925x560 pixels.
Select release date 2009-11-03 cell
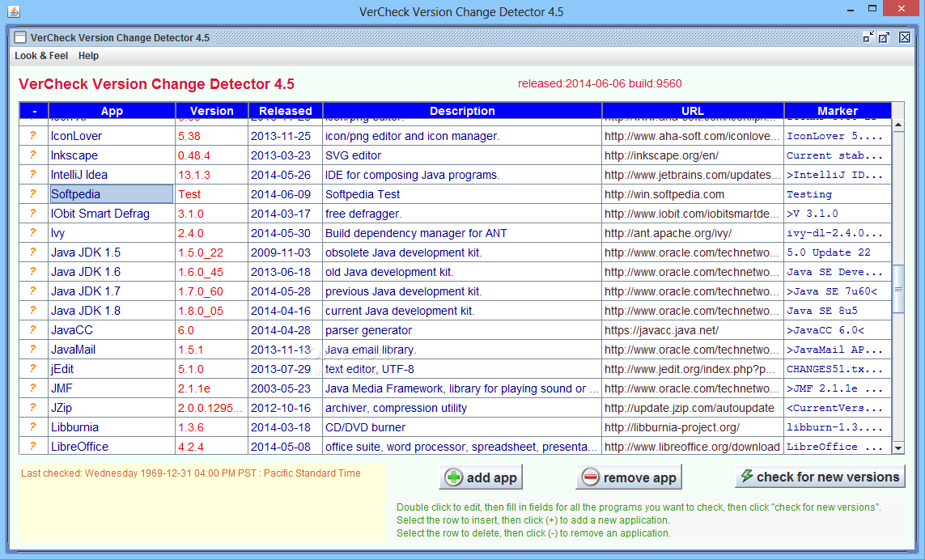pos(286,252)
